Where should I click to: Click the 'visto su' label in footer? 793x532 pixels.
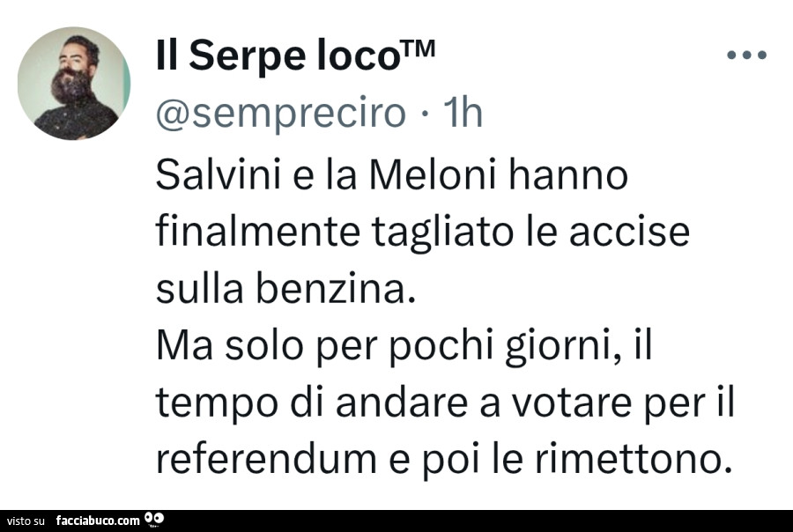(26, 521)
